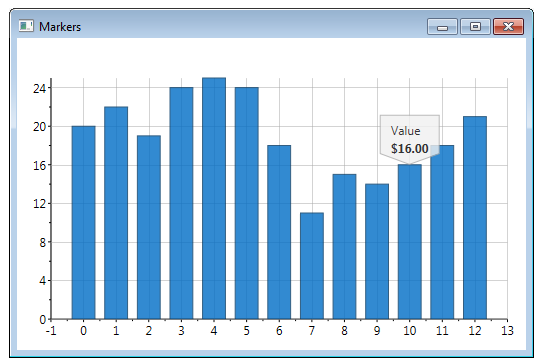Click the Markers title text
Viewport: 541px width, 364px height.
point(60,27)
